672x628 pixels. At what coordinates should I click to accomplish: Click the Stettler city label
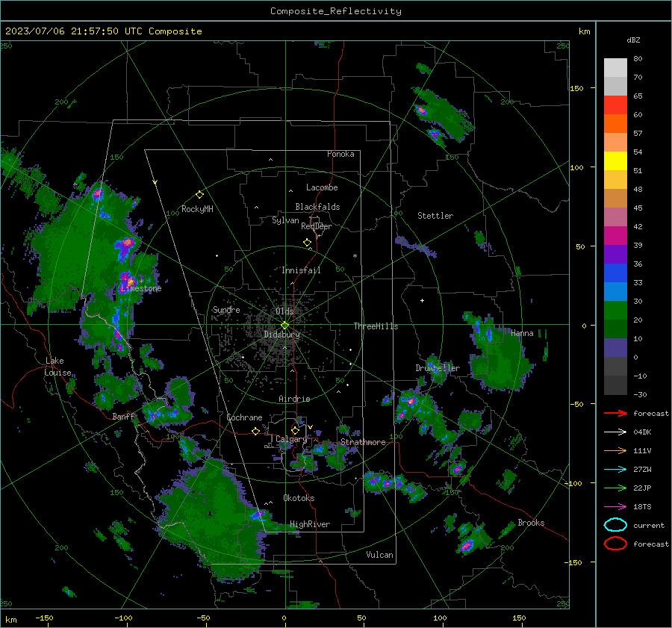click(x=435, y=216)
